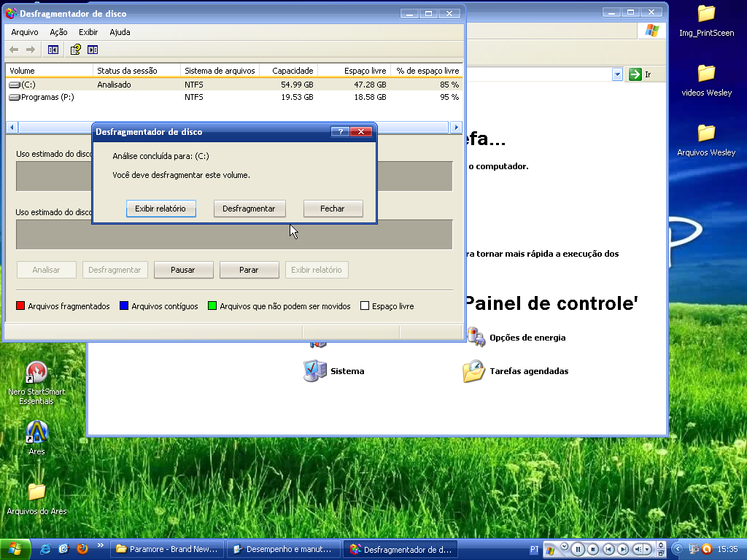Click the red Arquivos fragmentados legend swatch
This screenshot has height=560, width=747.
[20, 306]
